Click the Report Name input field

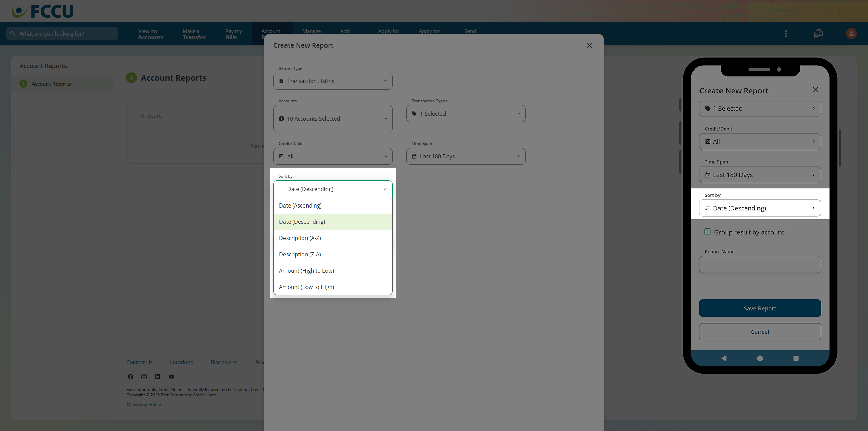(x=760, y=265)
